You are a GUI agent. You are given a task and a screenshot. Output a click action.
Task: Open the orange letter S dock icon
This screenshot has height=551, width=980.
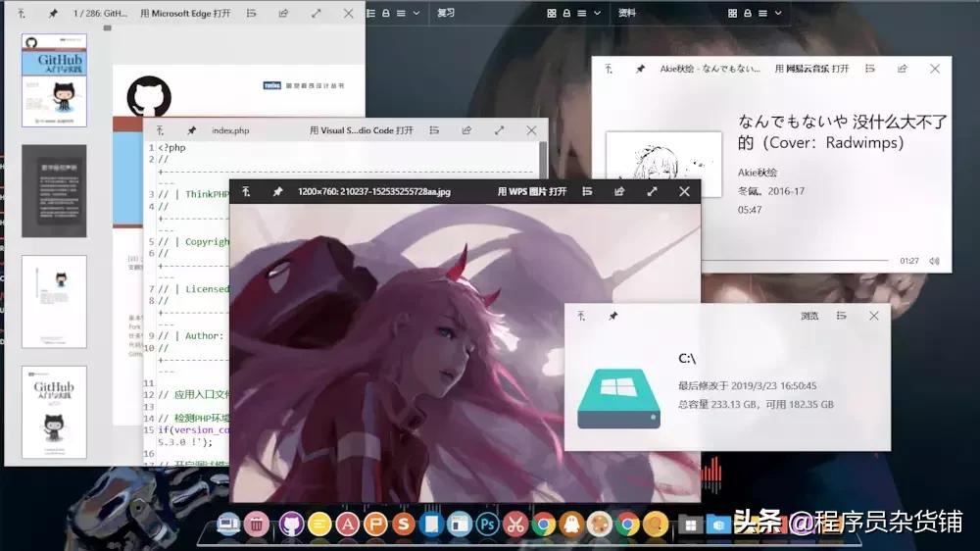(x=404, y=525)
